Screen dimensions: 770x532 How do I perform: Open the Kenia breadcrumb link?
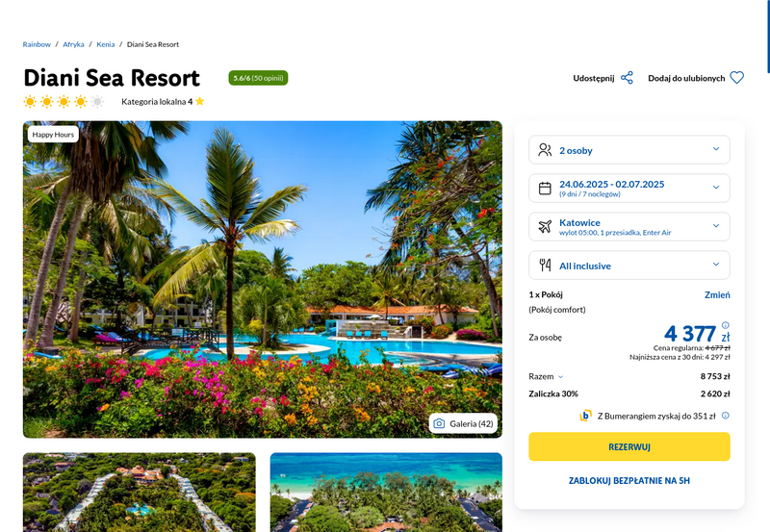pos(106,44)
